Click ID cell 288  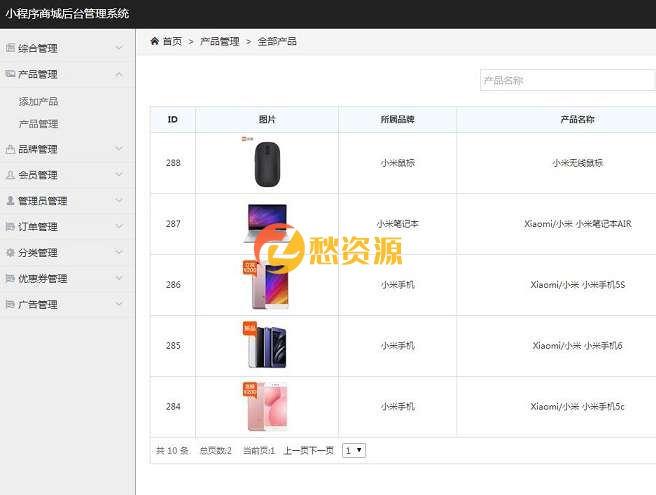[x=173, y=163]
